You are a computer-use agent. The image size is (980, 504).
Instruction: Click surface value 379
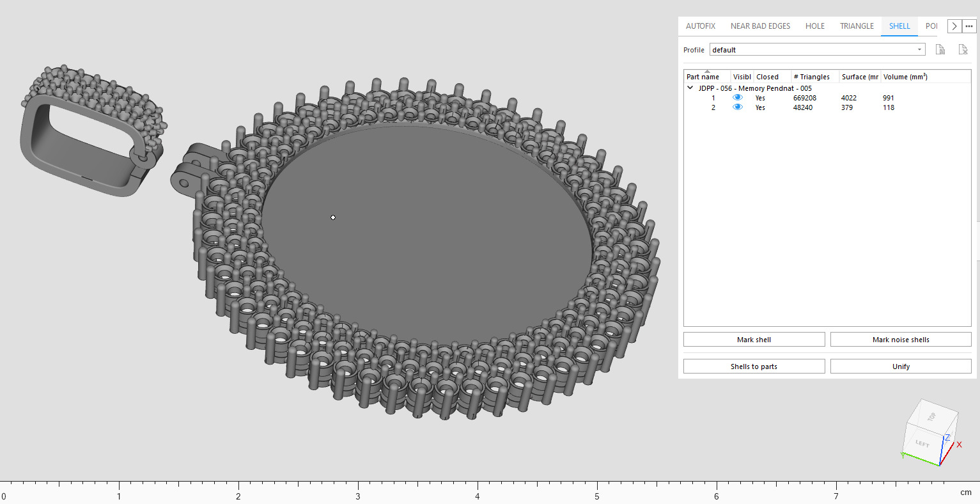click(847, 107)
